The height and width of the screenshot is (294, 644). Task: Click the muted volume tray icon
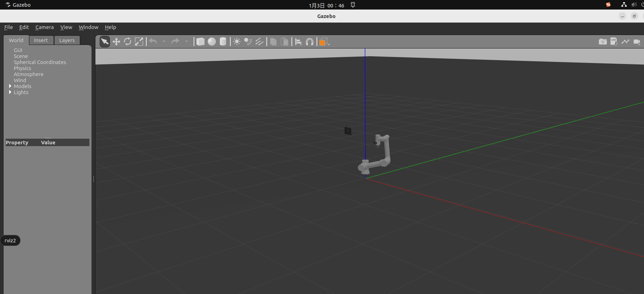pos(634,5)
